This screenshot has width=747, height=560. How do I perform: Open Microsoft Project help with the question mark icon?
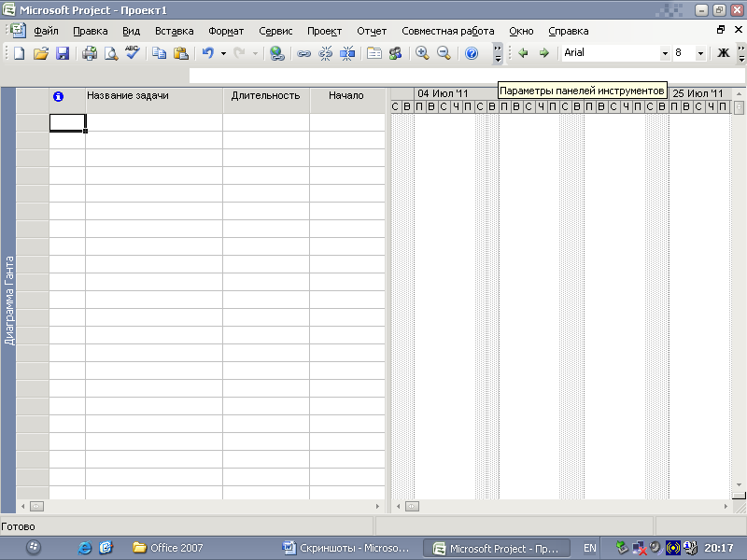472,53
